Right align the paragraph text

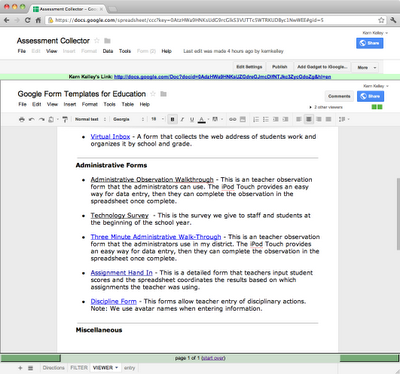pos(319,119)
